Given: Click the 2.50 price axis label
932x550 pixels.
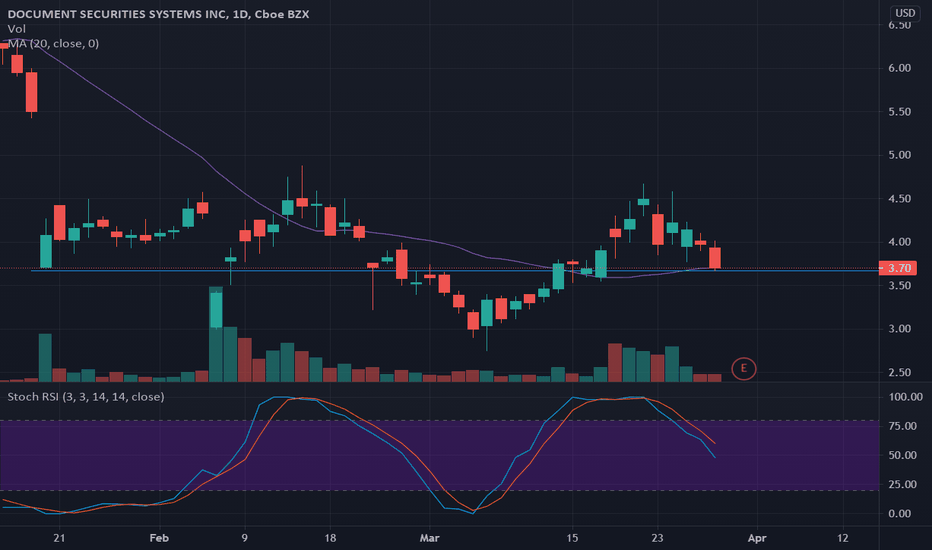Looking at the screenshot, I should coord(899,372).
